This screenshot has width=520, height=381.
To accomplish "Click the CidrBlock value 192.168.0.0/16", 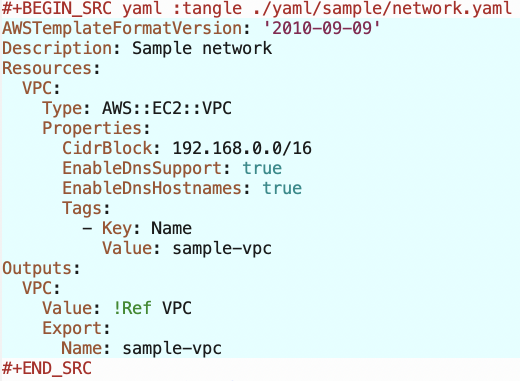I will click(x=242, y=148).
